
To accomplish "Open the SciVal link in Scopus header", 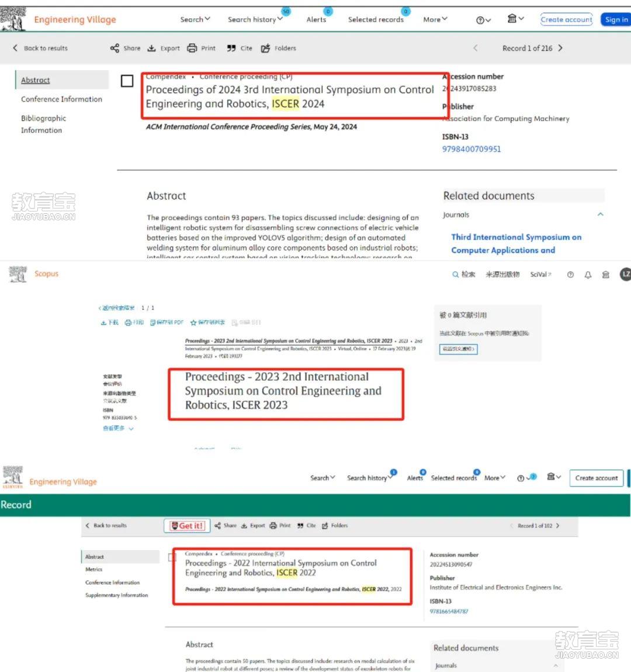I will point(540,274).
